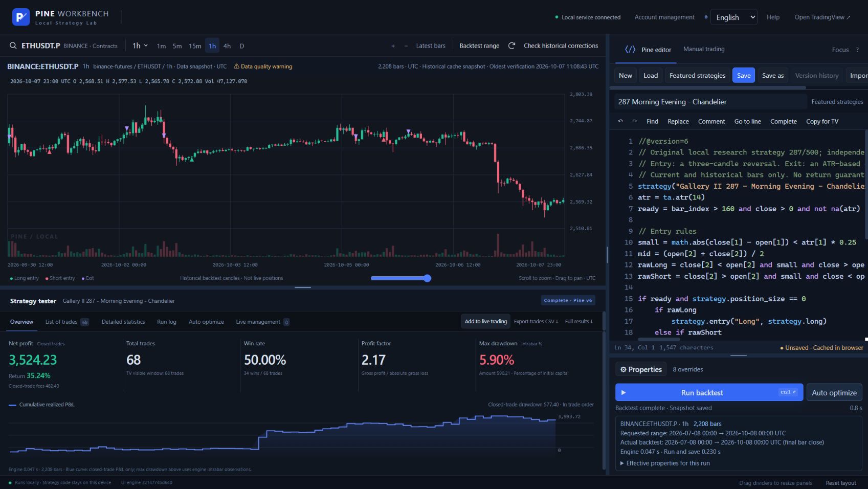Viewport: 868px width, 489px height.
Task: Open the Detailed statistics tab
Action: (x=123, y=322)
